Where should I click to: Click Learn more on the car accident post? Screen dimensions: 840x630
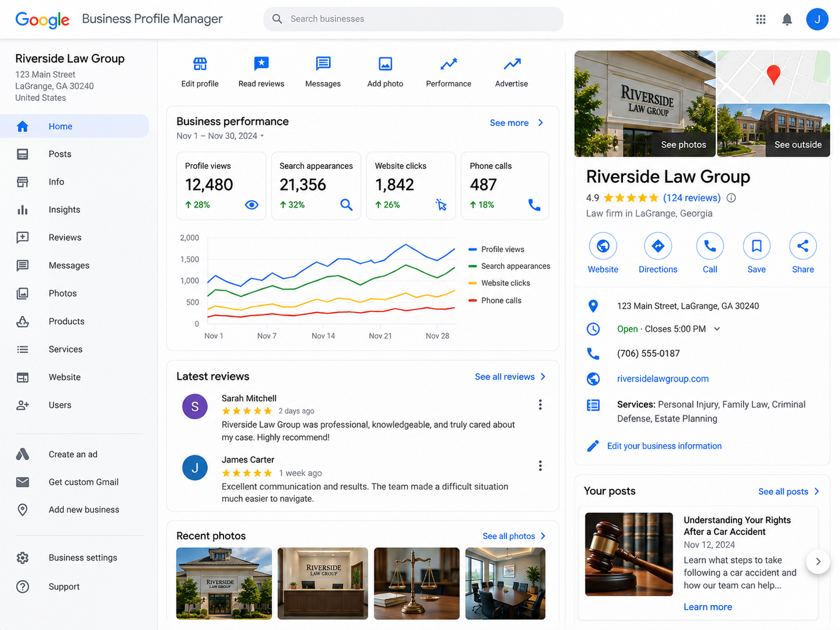[708, 607]
